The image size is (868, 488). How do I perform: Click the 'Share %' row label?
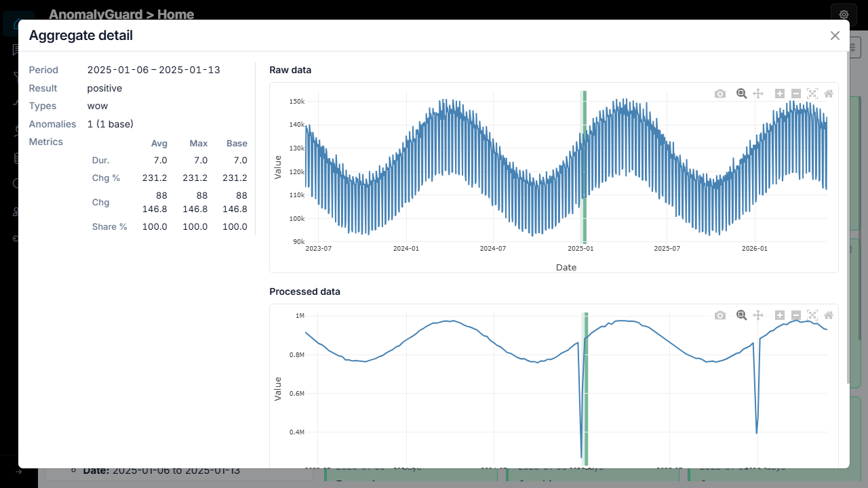(x=110, y=226)
